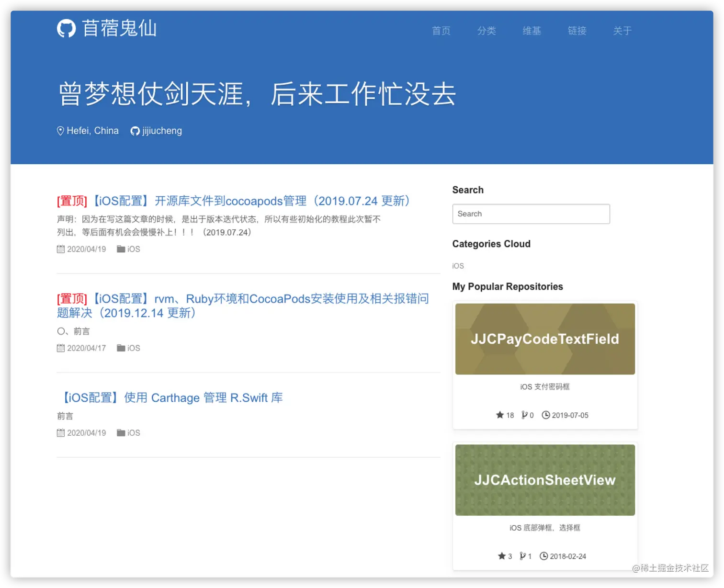Select the iOS category in Categories Cloud

click(458, 266)
